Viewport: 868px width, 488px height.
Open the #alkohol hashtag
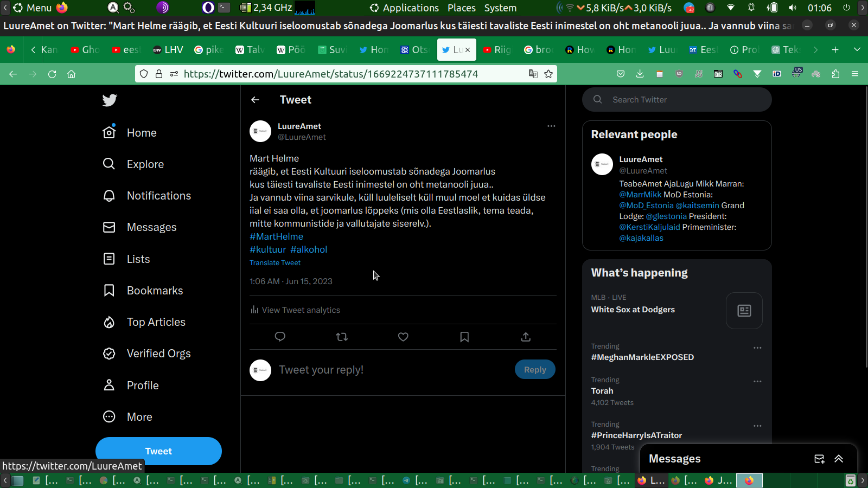309,249
